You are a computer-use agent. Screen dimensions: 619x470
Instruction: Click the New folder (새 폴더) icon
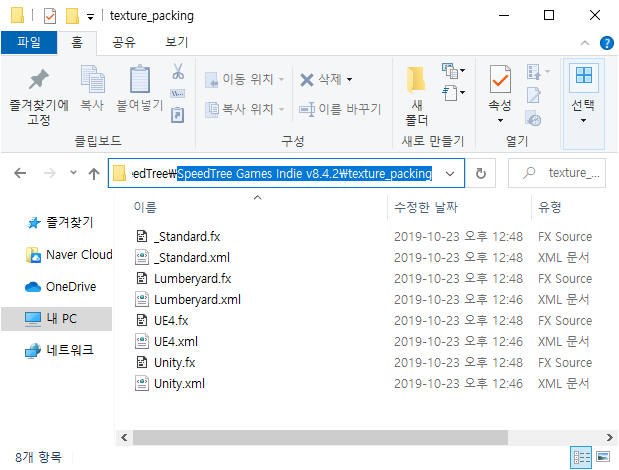pos(416,79)
